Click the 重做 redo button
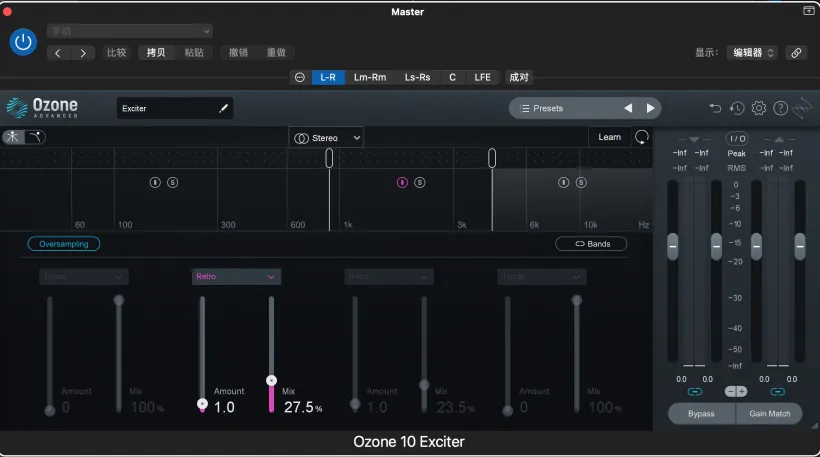Screen dimensions: 820x457 point(276,52)
